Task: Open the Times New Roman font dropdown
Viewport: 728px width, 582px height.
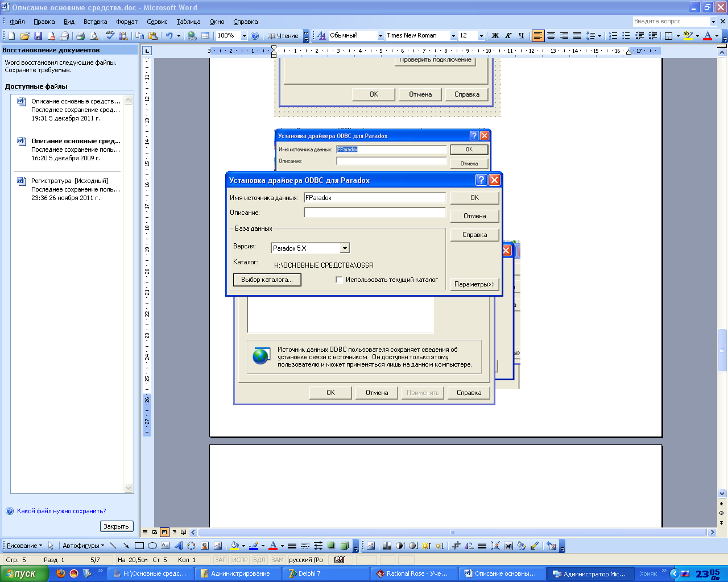Action: [453, 36]
